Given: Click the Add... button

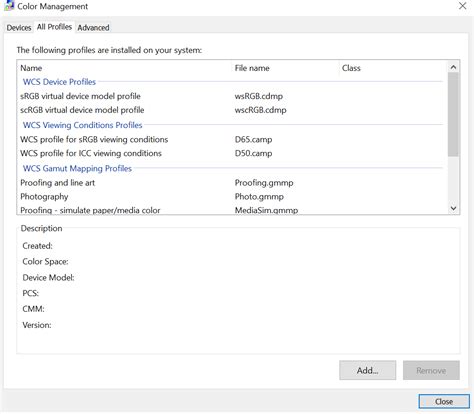Looking at the screenshot, I should pyautogui.click(x=368, y=370).
